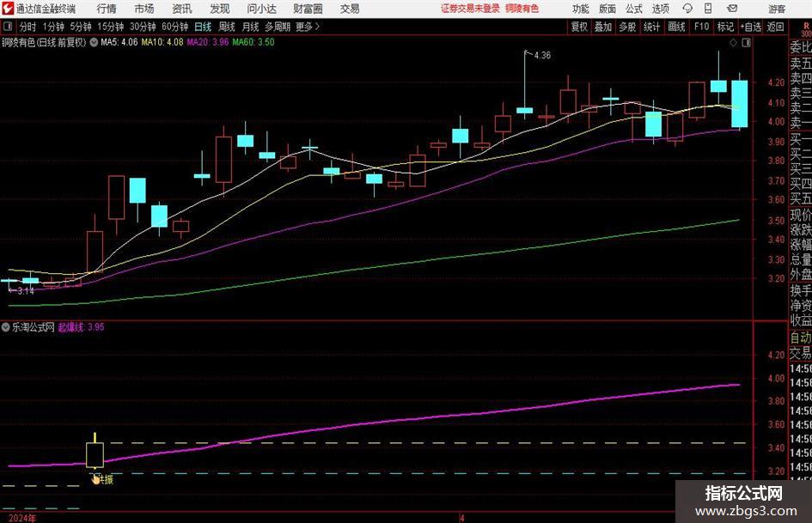This screenshot has width=812, height=523.
Task: Click the 委比 row in quote panel
Action: [x=800, y=47]
